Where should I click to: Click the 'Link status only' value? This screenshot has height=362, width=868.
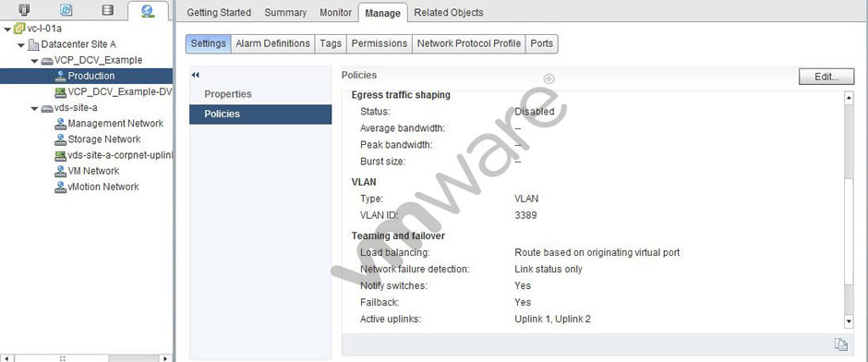548,269
